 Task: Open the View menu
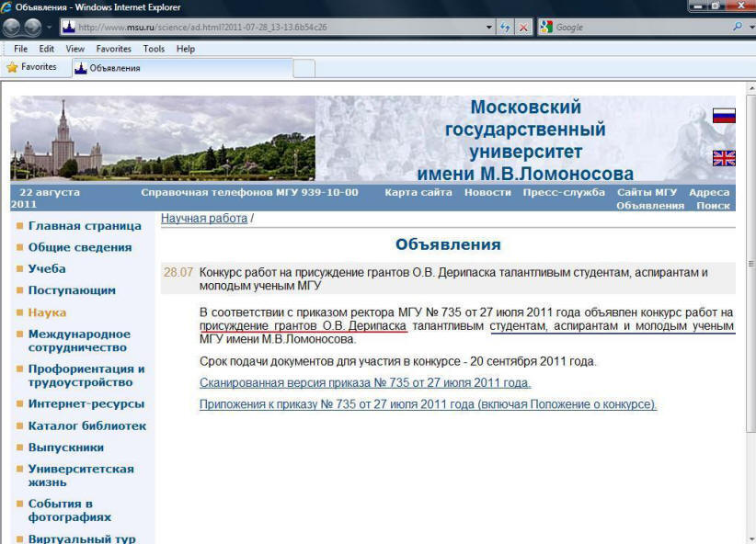[75, 49]
